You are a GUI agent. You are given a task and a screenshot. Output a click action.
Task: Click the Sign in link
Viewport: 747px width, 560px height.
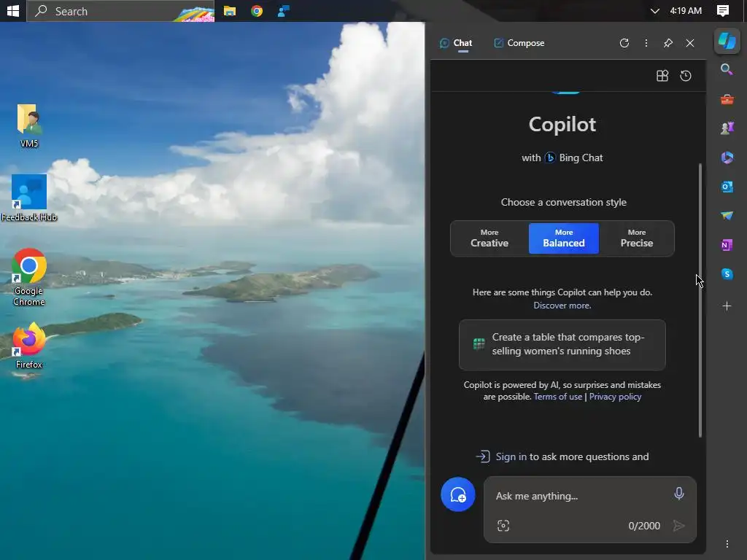pos(511,456)
